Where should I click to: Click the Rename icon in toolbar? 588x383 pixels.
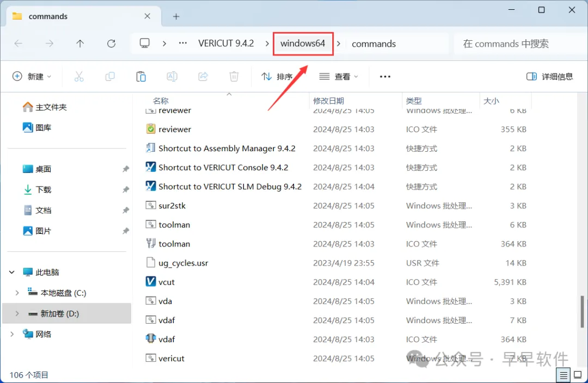[171, 77]
